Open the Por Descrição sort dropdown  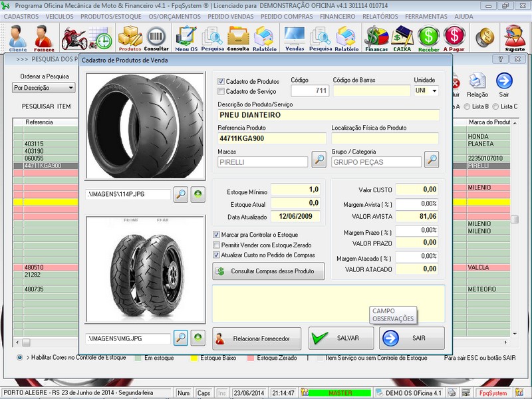(x=44, y=88)
